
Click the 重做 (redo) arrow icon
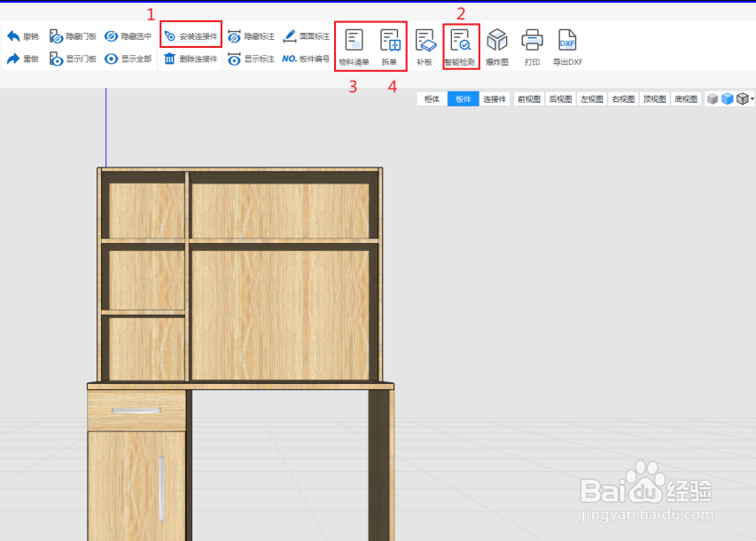(x=13, y=59)
